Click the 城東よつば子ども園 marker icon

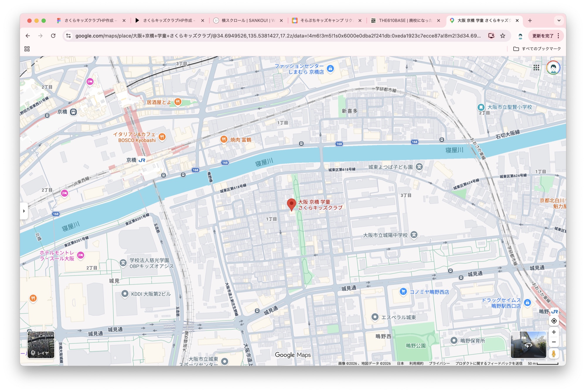click(419, 167)
